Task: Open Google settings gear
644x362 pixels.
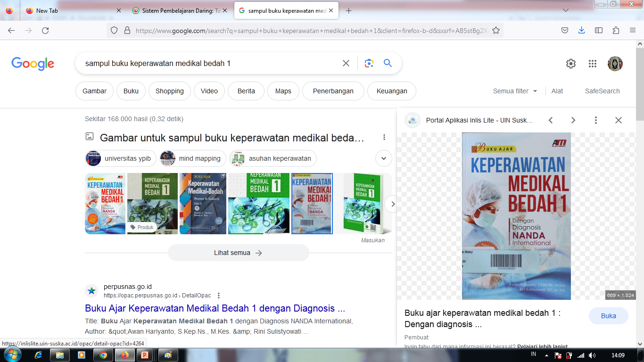Action: [x=571, y=64]
